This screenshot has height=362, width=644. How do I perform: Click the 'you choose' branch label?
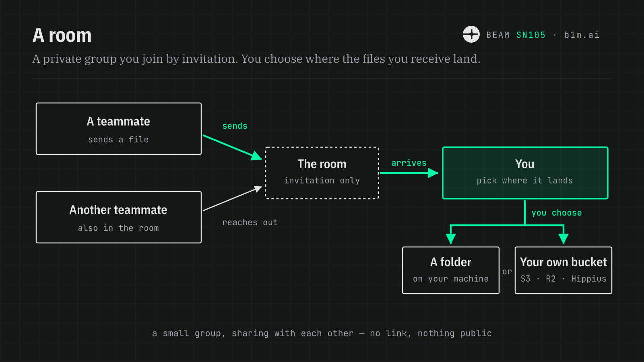point(557,213)
